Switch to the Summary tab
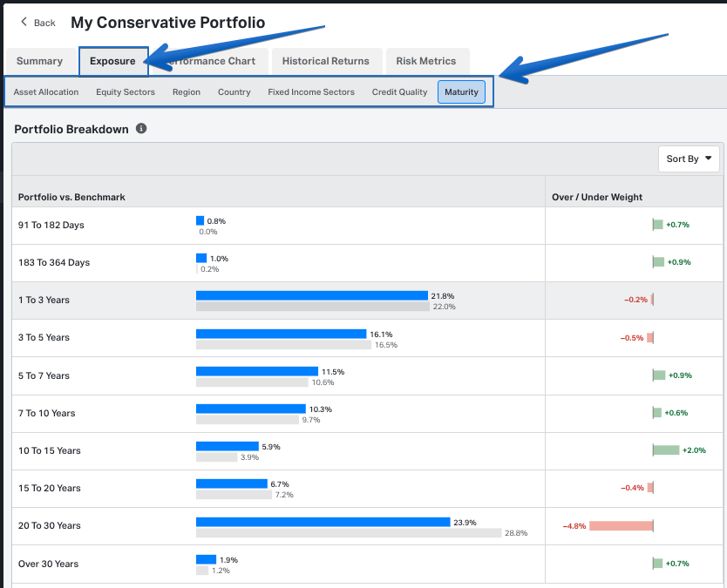Image resolution: width=727 pixels, height=588 pixels. point(39,61)
